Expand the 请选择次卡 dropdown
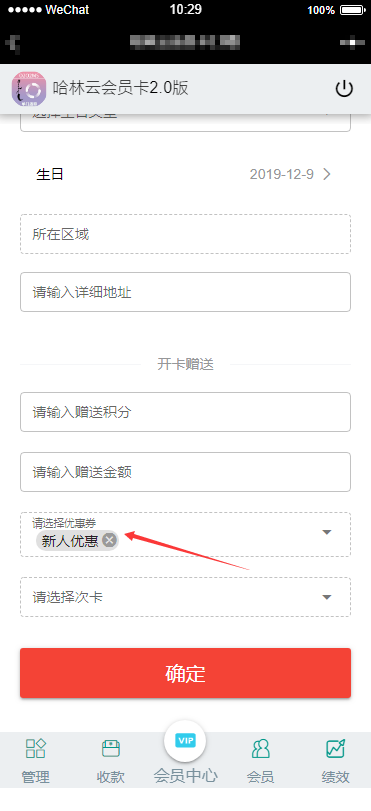Viewport: 371px width, 811px height. pos(185,597)
